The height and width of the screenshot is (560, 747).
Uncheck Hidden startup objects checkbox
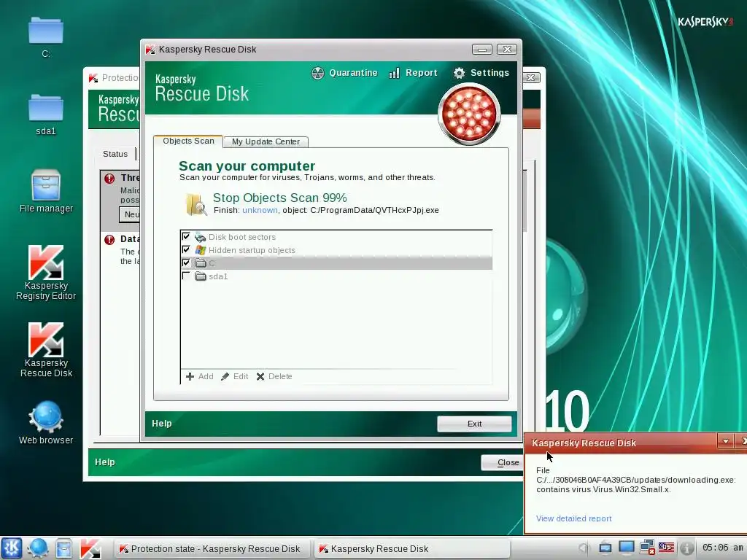click(x=186, y=249)
